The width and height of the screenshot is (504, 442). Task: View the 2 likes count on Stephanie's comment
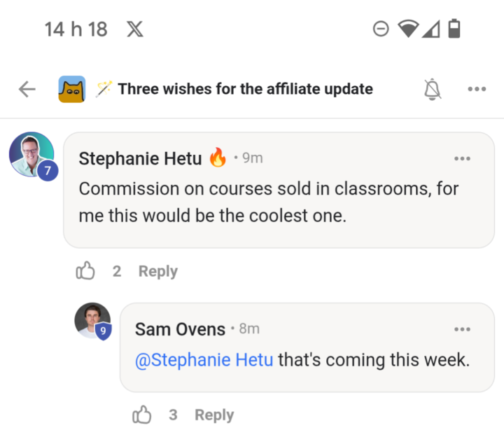117,271
